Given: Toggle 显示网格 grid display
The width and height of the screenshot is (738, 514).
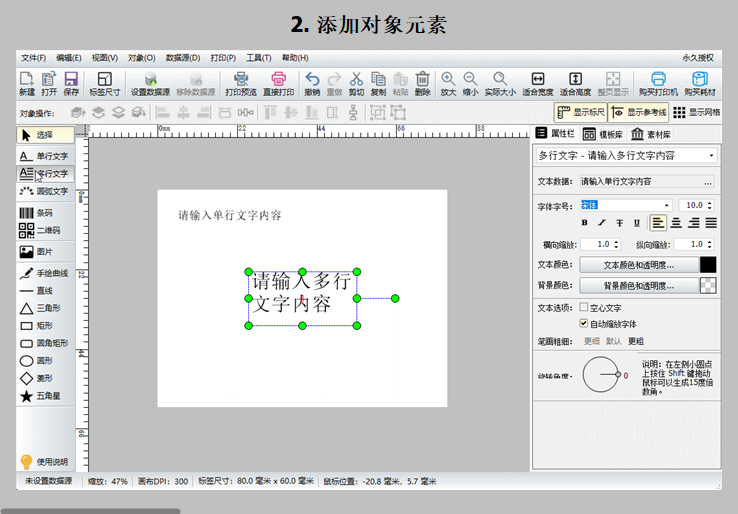Looking at the screenshot, I should coord(696,112).
